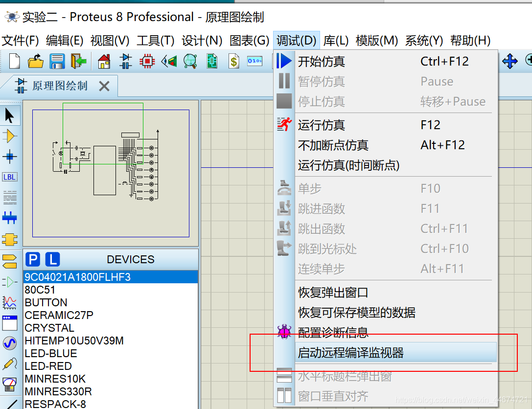This screenshot has height=409, width=532.
Task: Open the 图表(G) menu
Action: (250, 41)
